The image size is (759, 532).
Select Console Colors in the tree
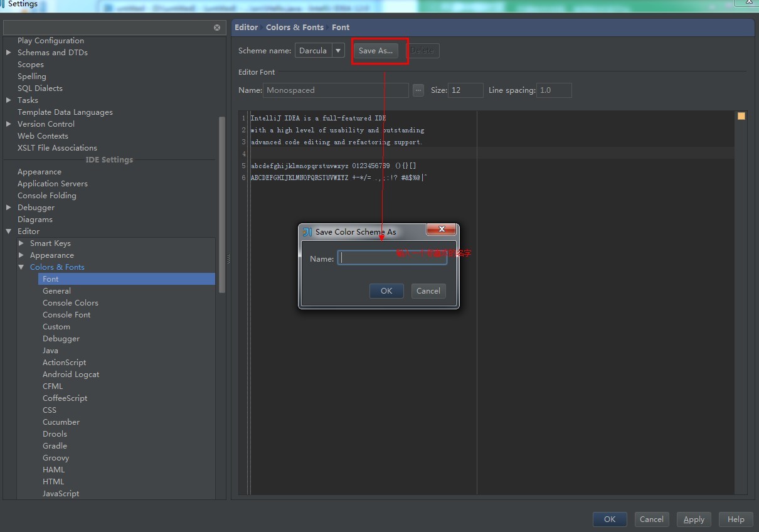[70, 303]
